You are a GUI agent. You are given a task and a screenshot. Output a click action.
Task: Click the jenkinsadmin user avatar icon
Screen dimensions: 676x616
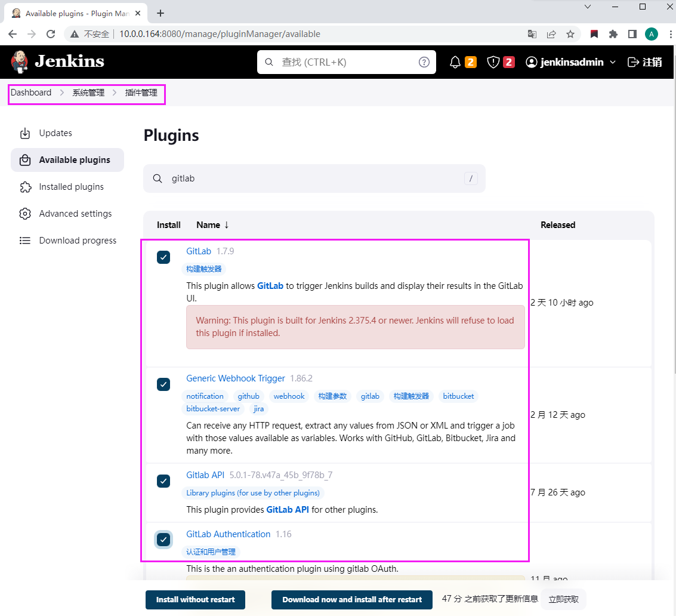[x=531, y=62]
